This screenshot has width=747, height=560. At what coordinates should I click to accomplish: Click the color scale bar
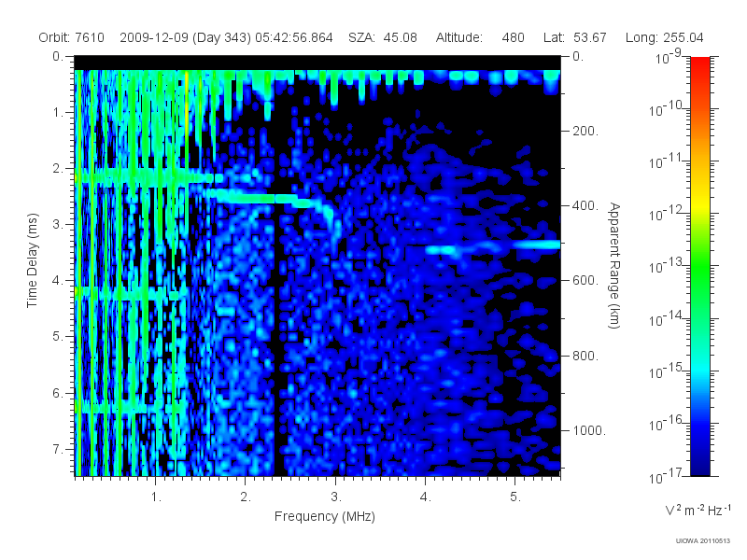point(700,266)
